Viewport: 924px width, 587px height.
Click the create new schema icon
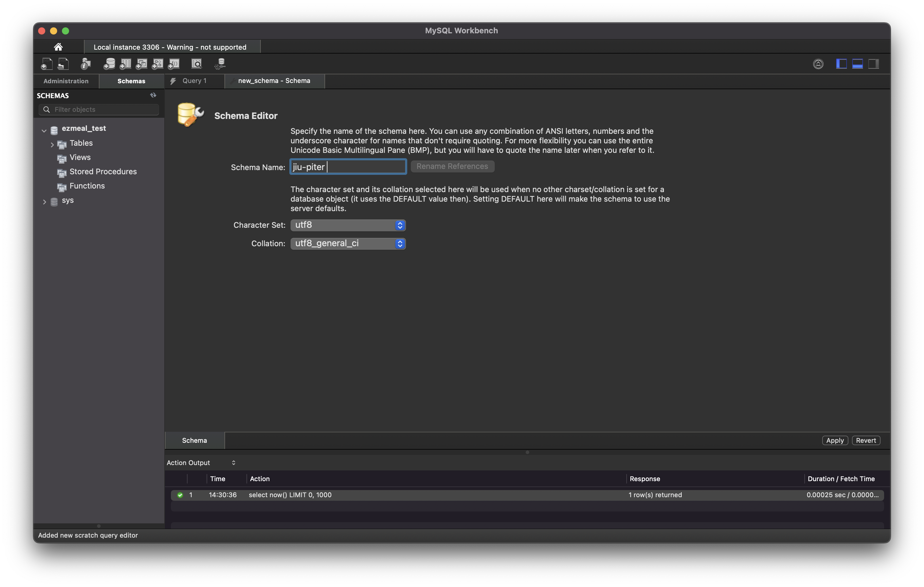109,64
